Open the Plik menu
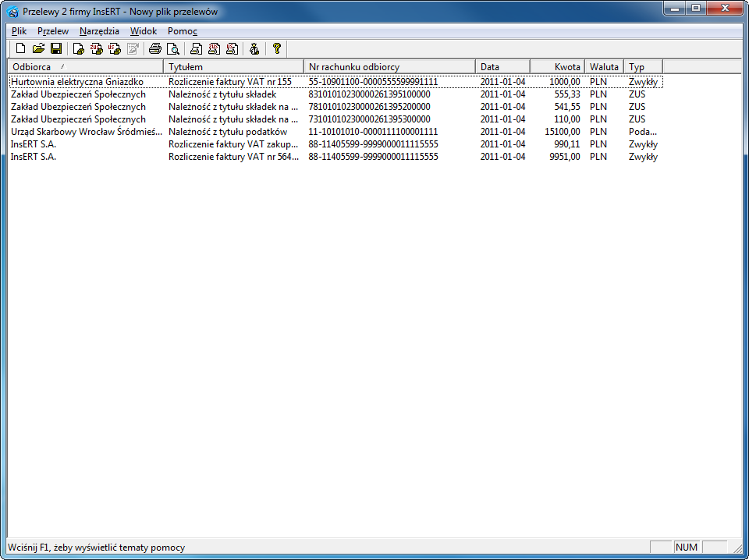 pos(19,31)
